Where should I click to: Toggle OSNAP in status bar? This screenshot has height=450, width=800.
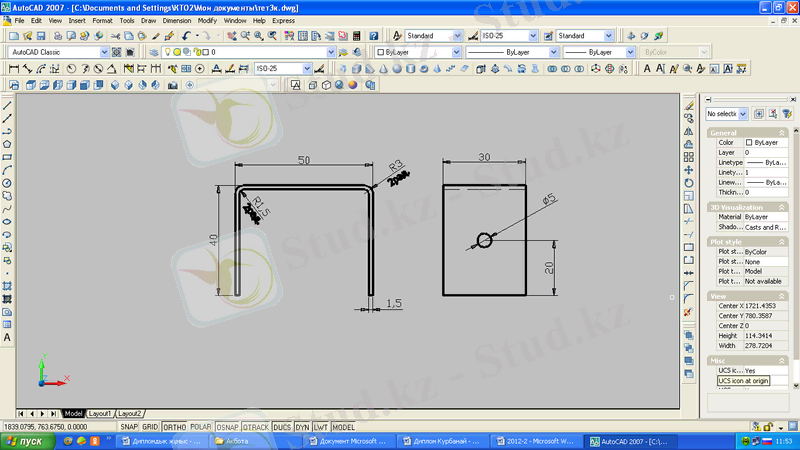(227, 426)
